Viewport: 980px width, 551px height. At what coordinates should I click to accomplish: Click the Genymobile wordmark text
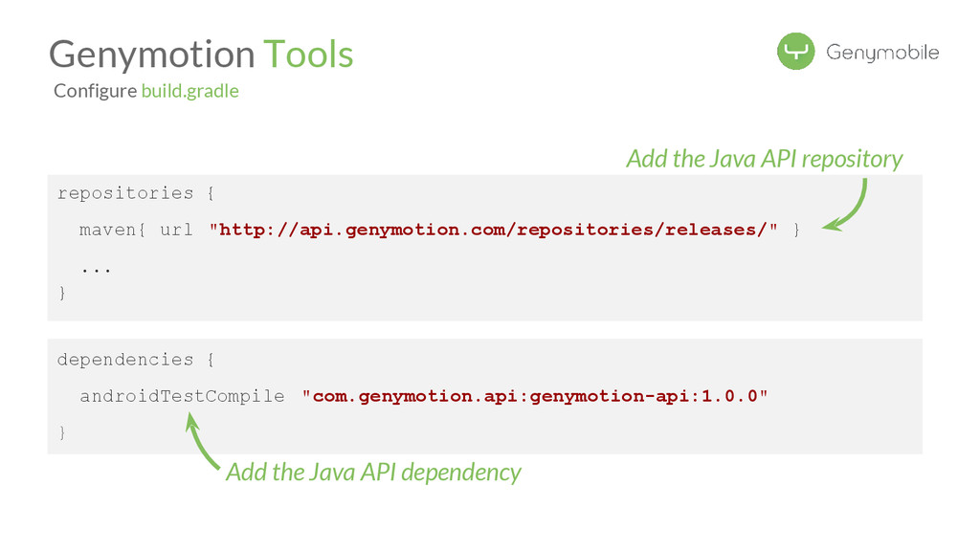pyautogui.click(x=882, y=53)
